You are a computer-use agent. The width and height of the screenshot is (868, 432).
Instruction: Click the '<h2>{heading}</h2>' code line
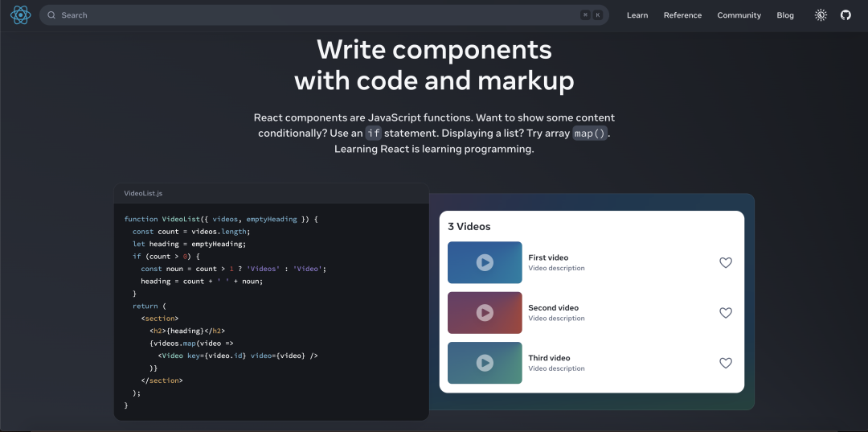[x=187, y=331]
